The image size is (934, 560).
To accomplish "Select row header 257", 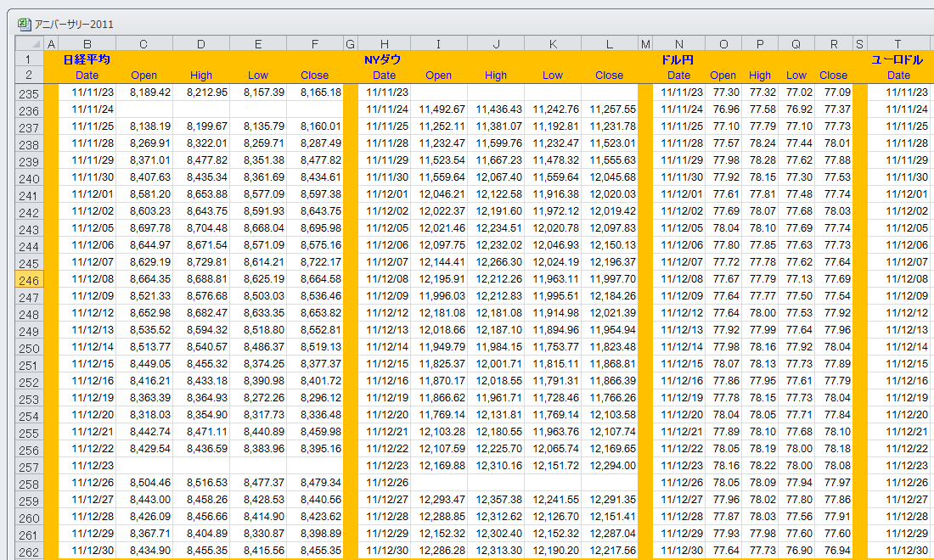I will point(29,466).
